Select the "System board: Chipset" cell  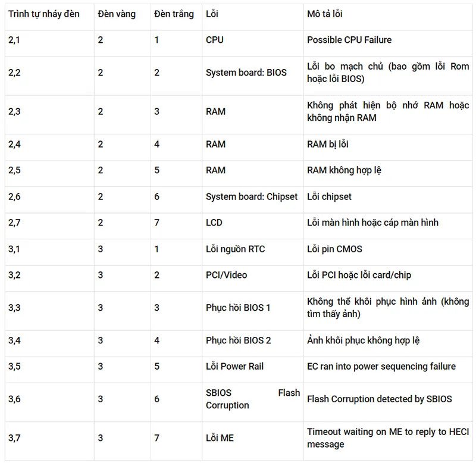[252, 196]
